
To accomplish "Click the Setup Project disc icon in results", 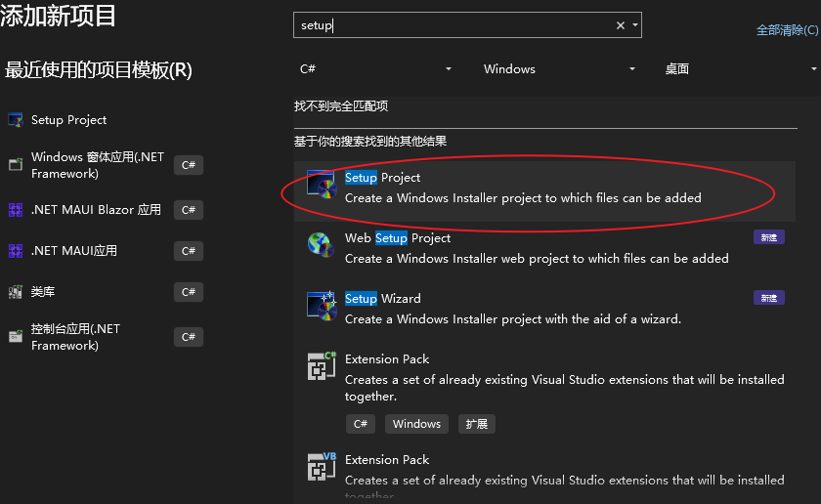I will click(321, 185).
